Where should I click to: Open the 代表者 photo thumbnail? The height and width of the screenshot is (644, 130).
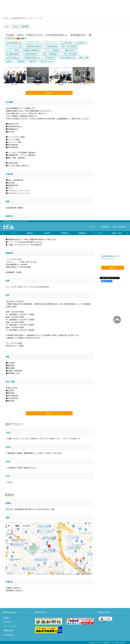pos(38,75)
